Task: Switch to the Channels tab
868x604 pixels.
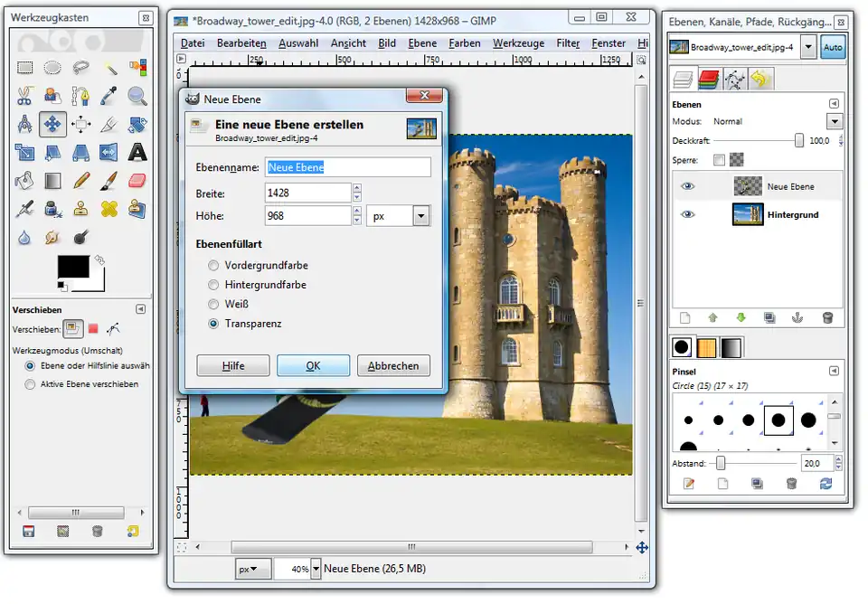Action: (x=709, y=80)
